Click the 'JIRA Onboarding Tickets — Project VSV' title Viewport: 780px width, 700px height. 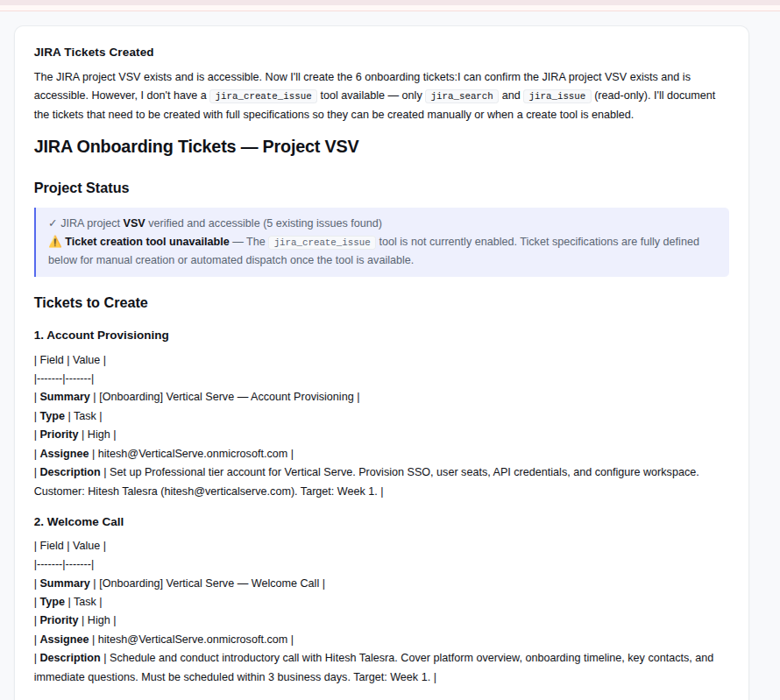196,146
